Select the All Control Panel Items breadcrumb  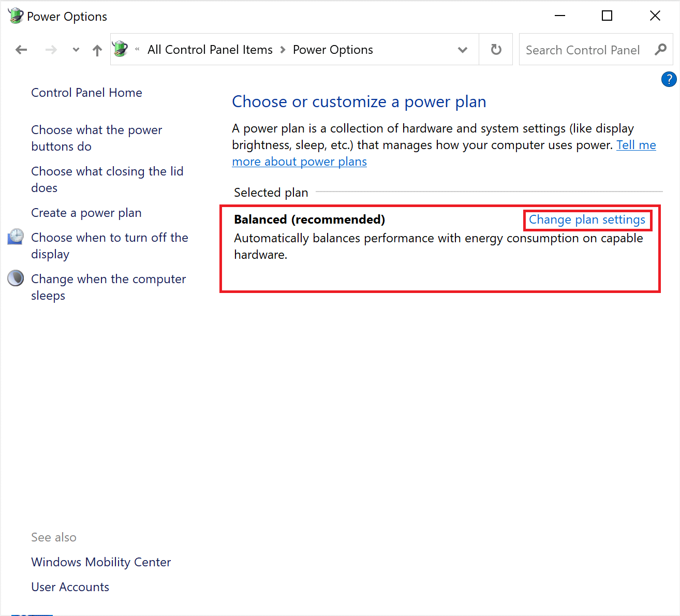point(210,49)
